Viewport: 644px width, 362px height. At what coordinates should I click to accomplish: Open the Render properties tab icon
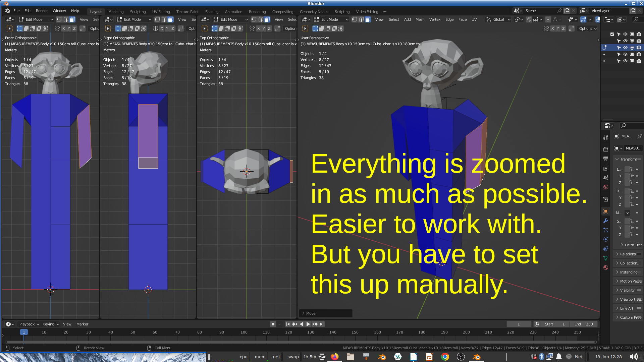(605, 149)
